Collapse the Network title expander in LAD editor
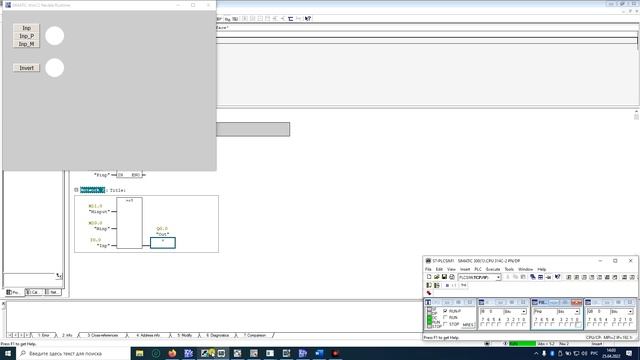The height and width of the screenshot is (360, 640). point(76,190)
